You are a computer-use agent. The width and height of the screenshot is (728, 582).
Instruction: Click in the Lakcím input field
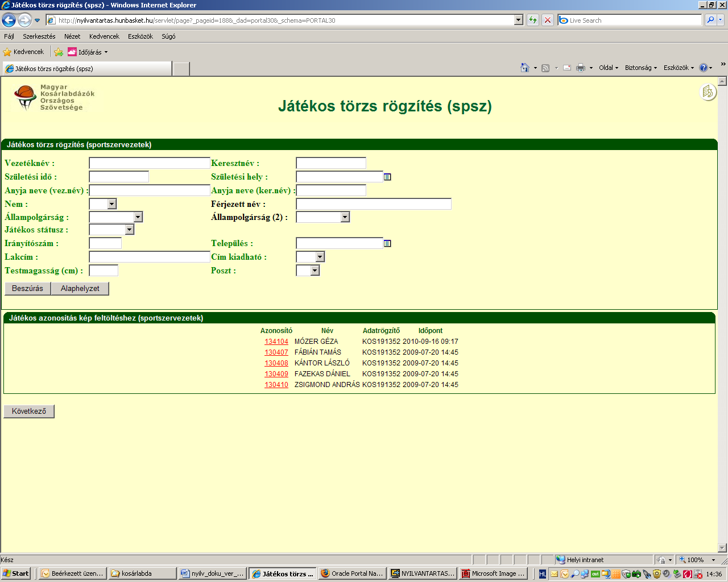click(150, 257)
